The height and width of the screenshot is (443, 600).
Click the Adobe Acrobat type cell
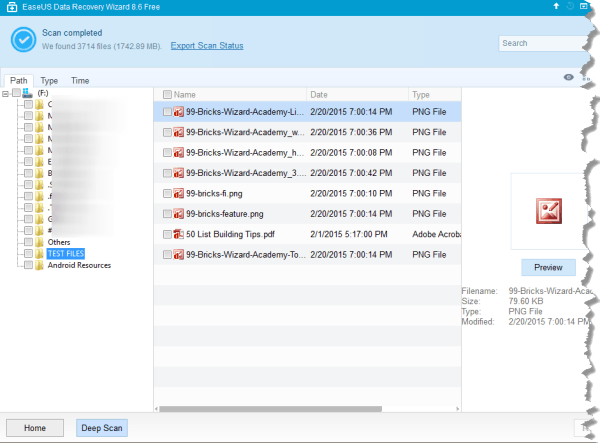(x=436, y=234)
